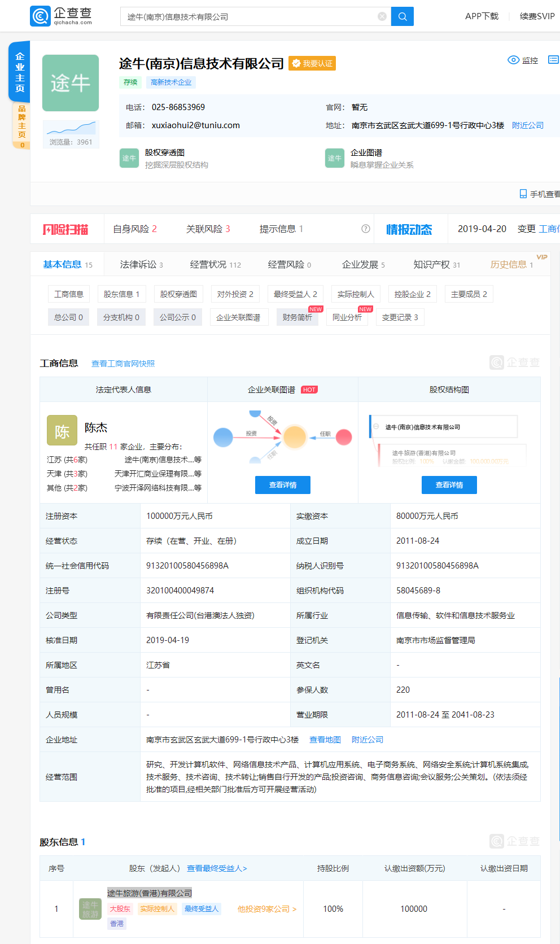
Task: Open the view map link
Action: (x=325, y=740)
